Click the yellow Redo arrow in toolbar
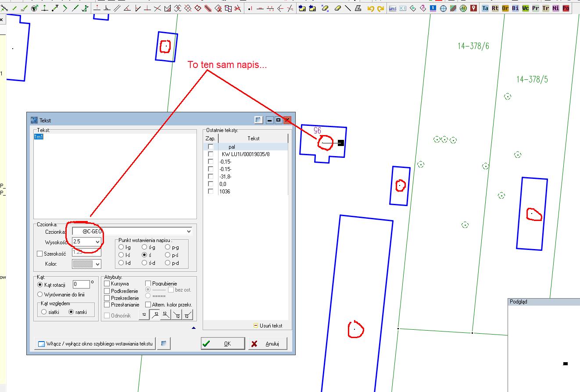This screenshot has height=392, width=580. 380,8
